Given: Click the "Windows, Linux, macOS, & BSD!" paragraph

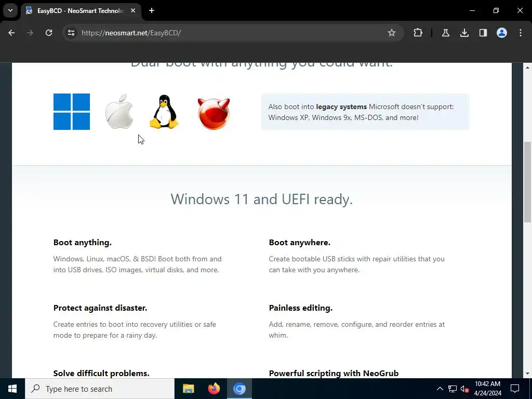Looking at the screenshot, I should (x=137, y=264).
